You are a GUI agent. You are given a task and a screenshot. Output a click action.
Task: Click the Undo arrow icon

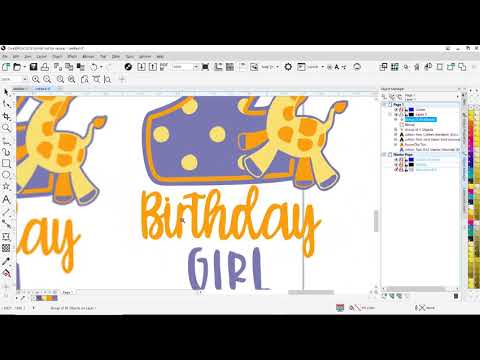94,67
